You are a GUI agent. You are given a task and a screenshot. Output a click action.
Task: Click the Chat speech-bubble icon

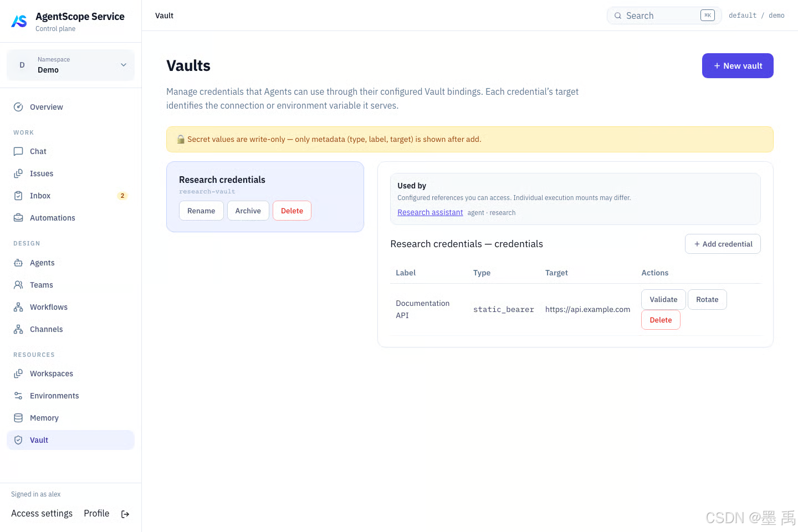[18, 151]
